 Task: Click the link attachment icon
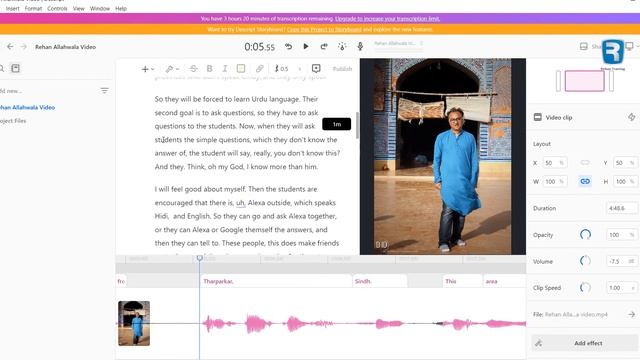pos(259,69)
